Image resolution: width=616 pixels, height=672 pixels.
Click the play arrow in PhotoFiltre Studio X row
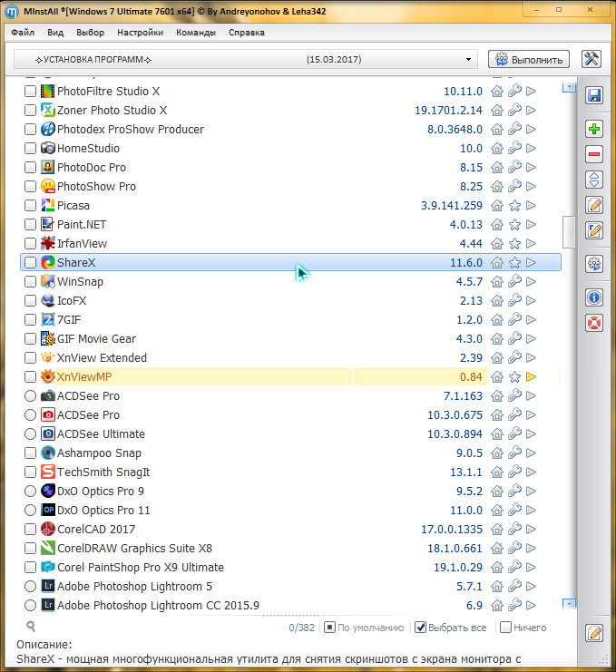[x=531, y=91]
